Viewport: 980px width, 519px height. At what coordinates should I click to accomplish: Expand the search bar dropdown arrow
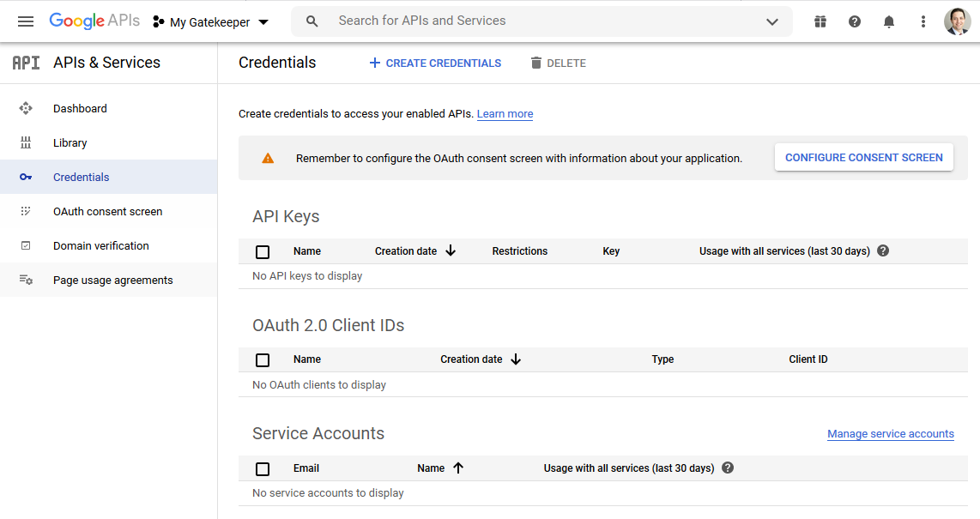(772, 21)
